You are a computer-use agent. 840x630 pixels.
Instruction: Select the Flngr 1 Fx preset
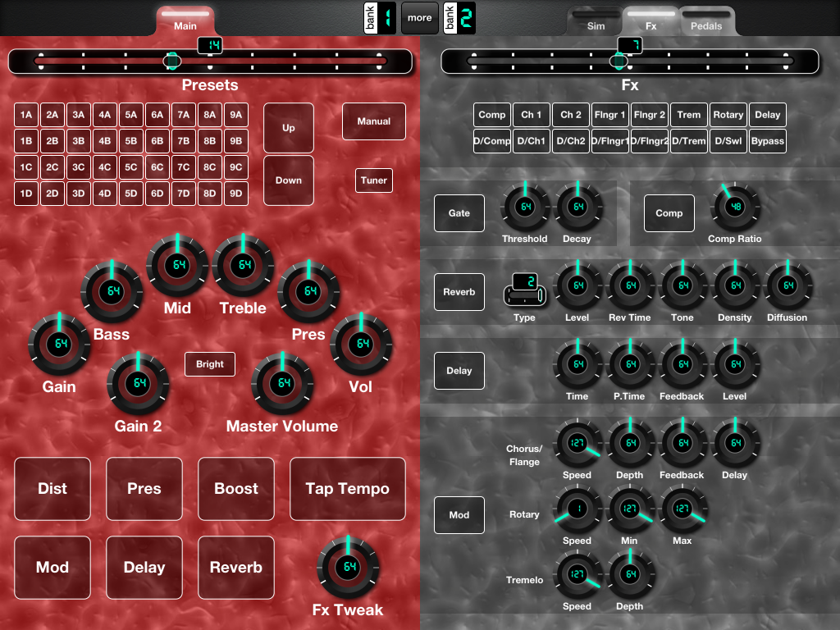coord(610,115)
